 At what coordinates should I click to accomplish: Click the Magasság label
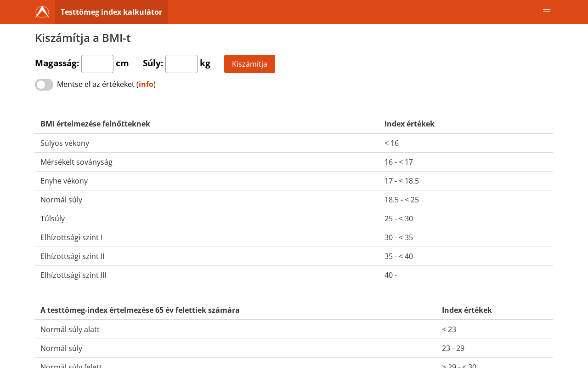pos(57,63)
